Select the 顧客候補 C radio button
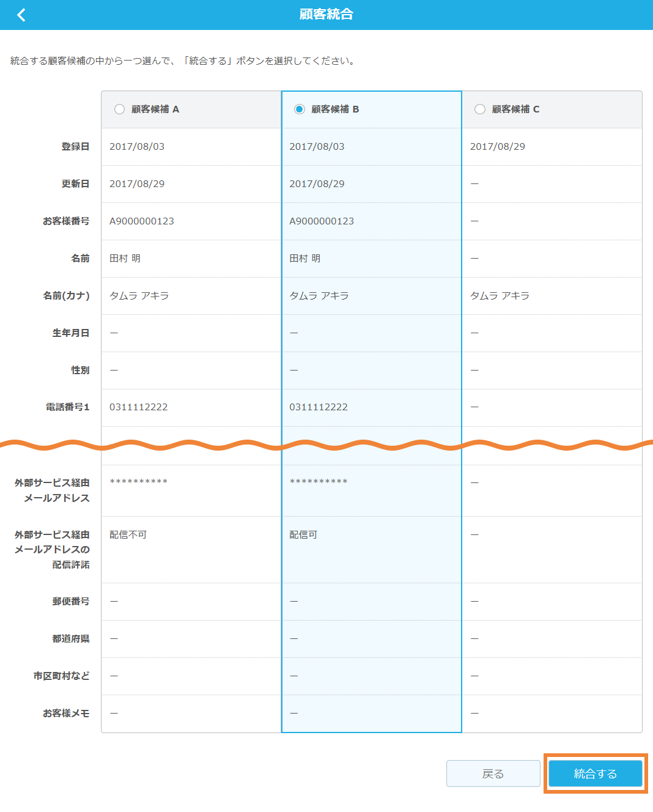This screenshot has height=812, width=653. (x=479, y=109)
